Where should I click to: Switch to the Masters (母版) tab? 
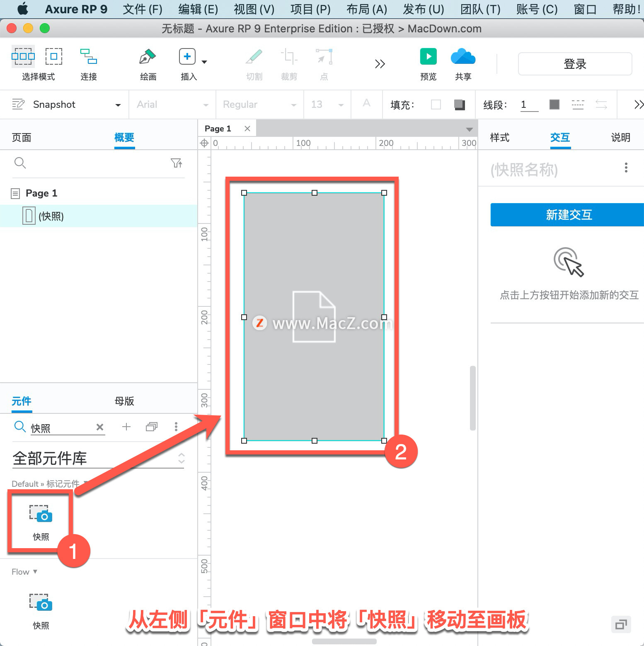pos(124,401)
